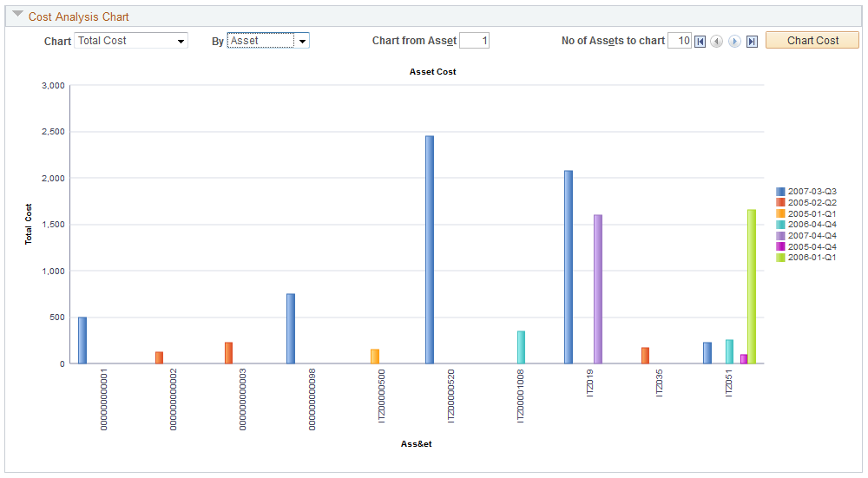Click the 2006-04-Q4 legend label

coord(812,225)
